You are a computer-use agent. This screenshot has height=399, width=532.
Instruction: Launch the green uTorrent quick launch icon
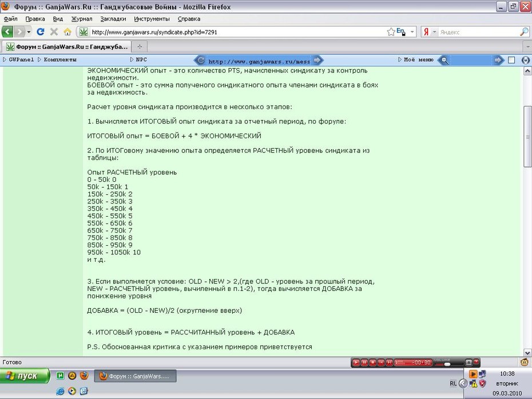coord(60,375)
